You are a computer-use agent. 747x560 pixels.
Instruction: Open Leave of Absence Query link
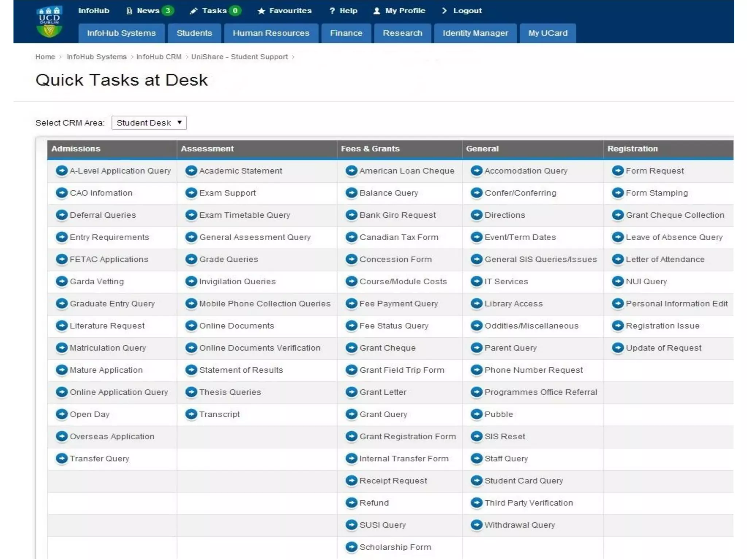(x=674, y=237)
